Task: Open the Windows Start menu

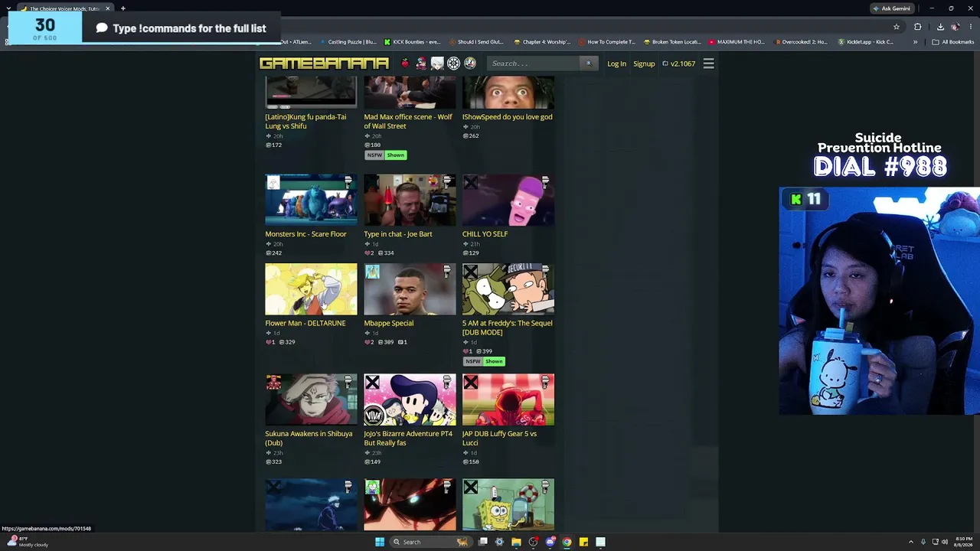Action: [380, 542]
